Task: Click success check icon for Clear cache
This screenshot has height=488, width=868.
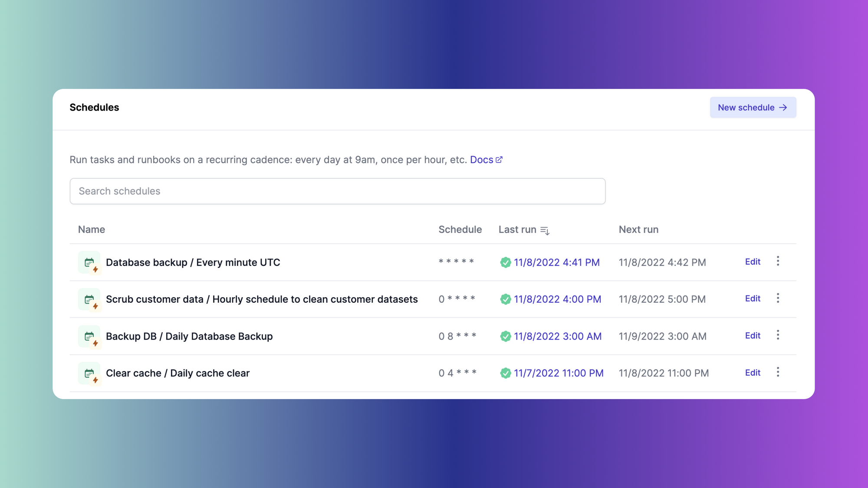Action: pyautogui.click(x=505, y=373)
